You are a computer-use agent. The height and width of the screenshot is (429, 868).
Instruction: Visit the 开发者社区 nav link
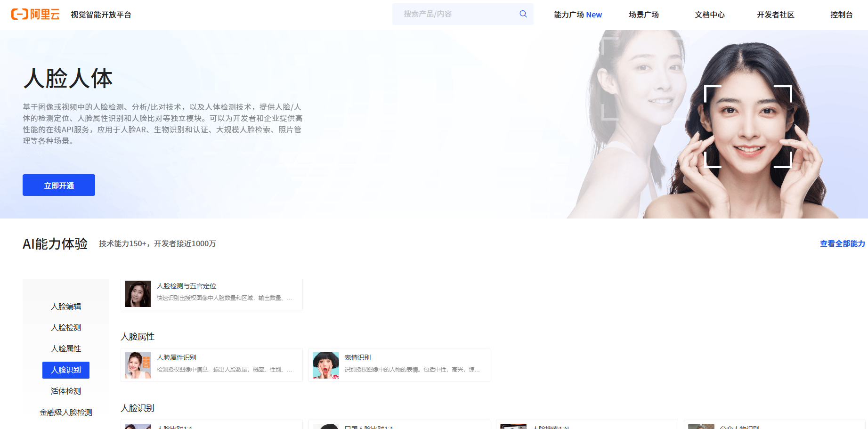pyautogui.click(x=776, y=15)
